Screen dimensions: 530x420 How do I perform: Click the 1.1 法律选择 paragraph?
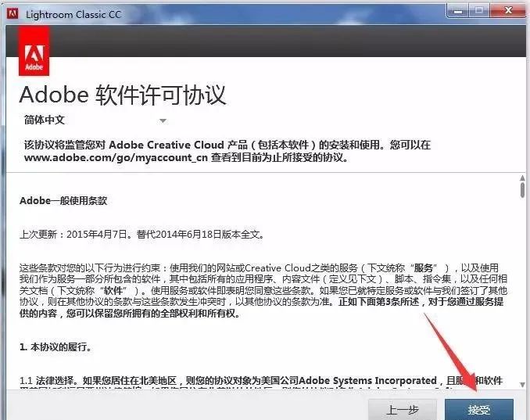[x=261, y=384]
